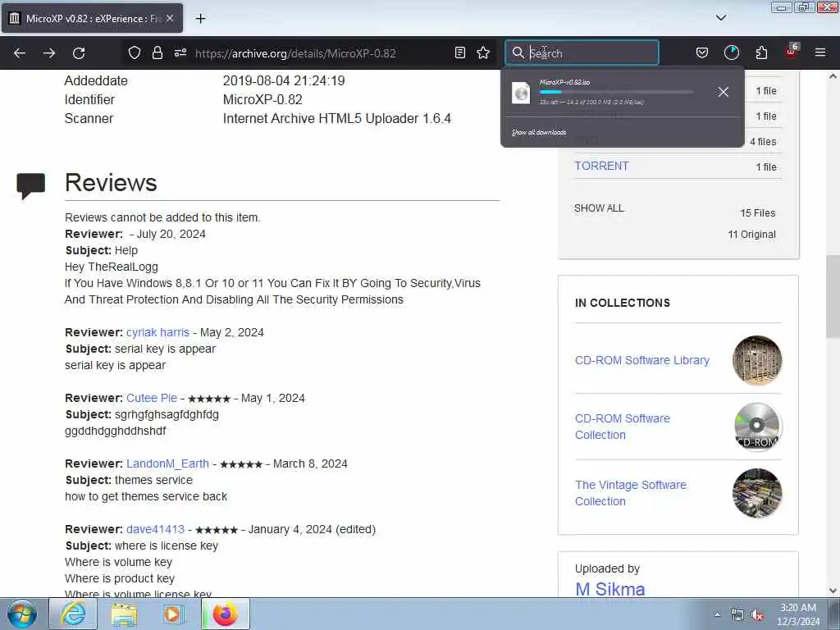Open new tab with plus button
840x630 pixels.
coord(200,19)
